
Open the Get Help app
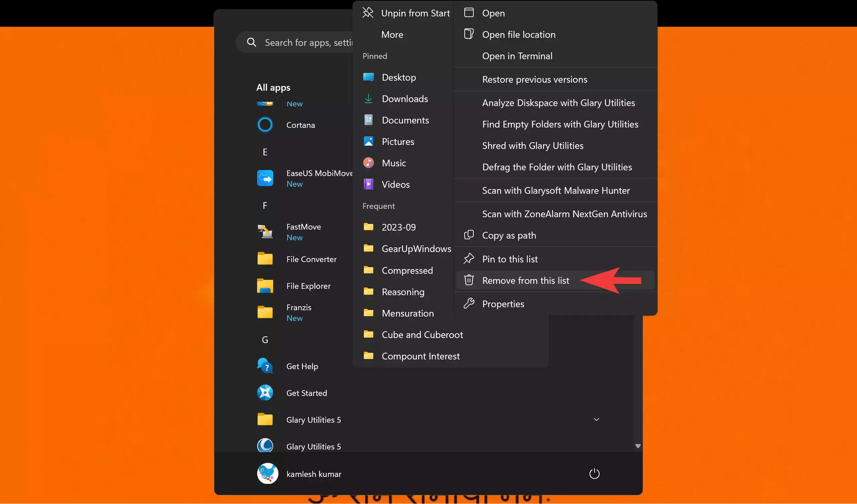coord(302,366)
